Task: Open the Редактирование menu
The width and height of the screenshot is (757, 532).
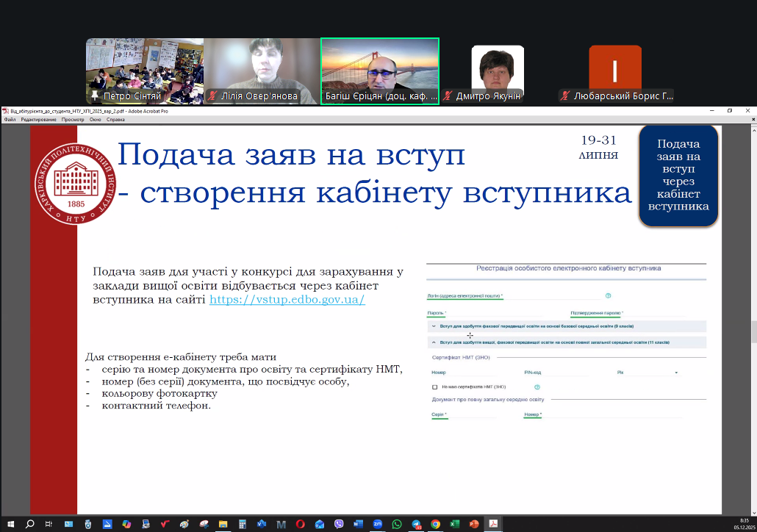Action: coord(39,119)
